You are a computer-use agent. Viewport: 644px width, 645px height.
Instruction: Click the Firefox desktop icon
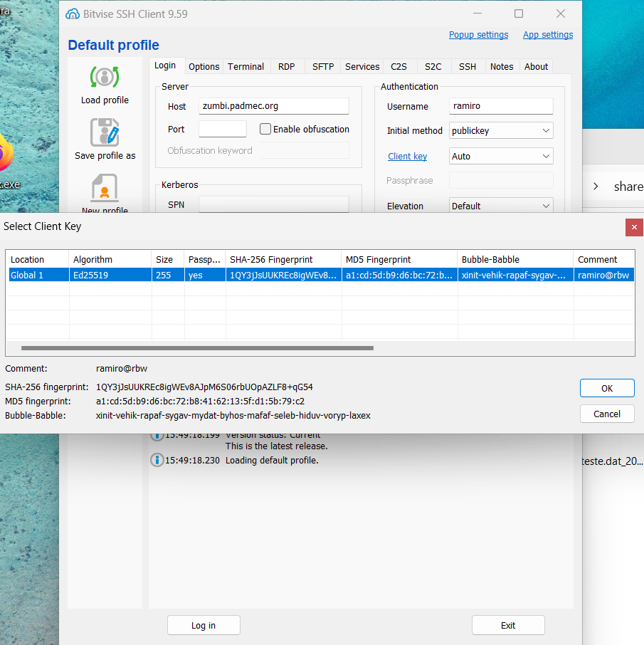[x=6, y=154]
